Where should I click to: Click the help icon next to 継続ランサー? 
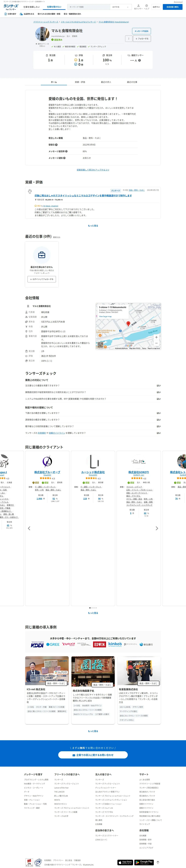(x=139, y=60)
